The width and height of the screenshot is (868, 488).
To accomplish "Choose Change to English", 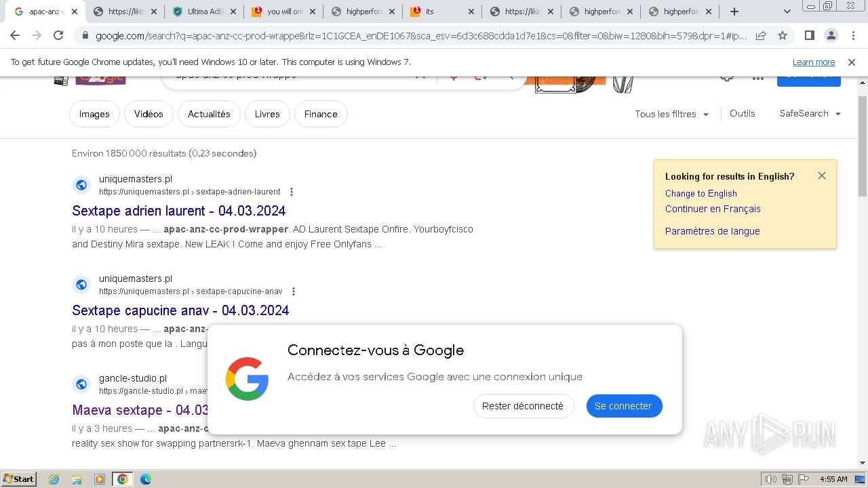I will [x=701, y=193].
